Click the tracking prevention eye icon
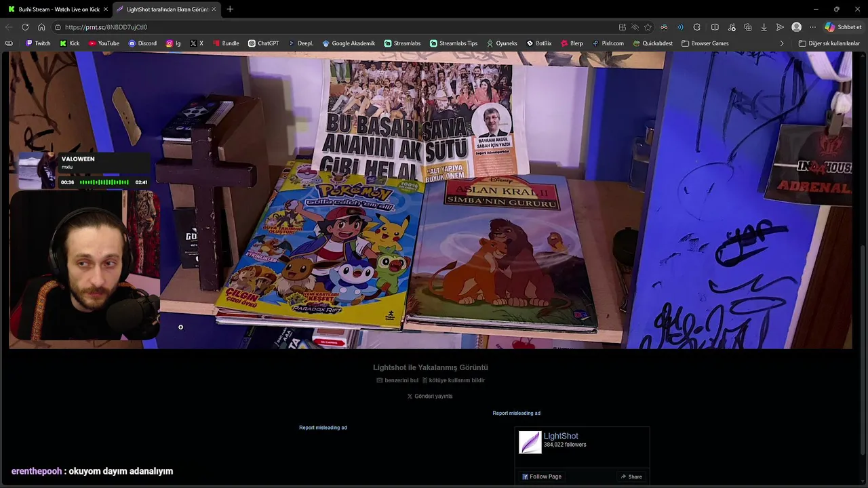The image size is (868, 488). [x=635, y=27]
